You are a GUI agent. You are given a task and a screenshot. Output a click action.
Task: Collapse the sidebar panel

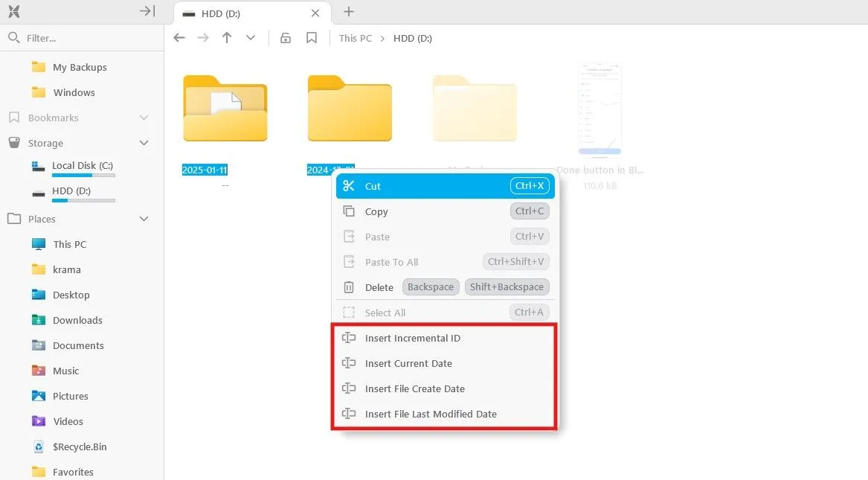[x=147, y=11]
